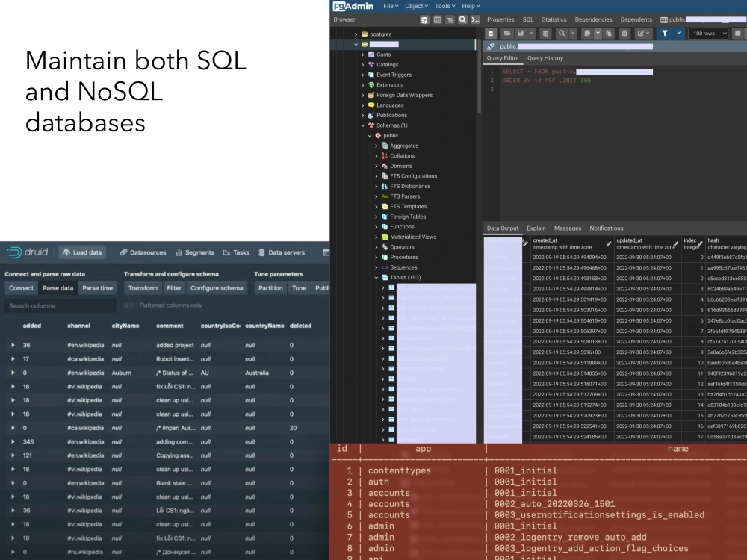The width and height of the screenshot is (747, 560).
Task: Click Load data in Druid header
Action: pyautogui.click(x=82, y=252)
